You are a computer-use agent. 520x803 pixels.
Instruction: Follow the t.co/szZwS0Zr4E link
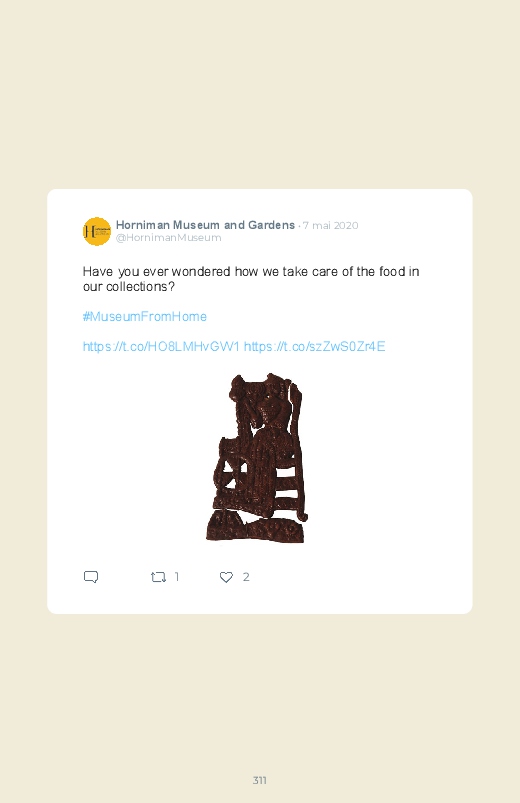click(315, 347)
